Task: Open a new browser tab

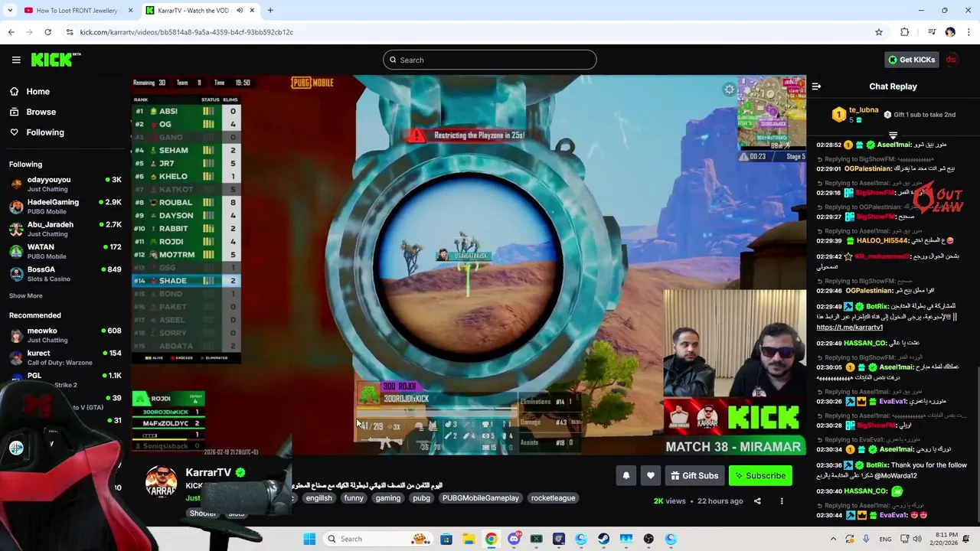Action: pyautogui.click(x=270, y=11)
